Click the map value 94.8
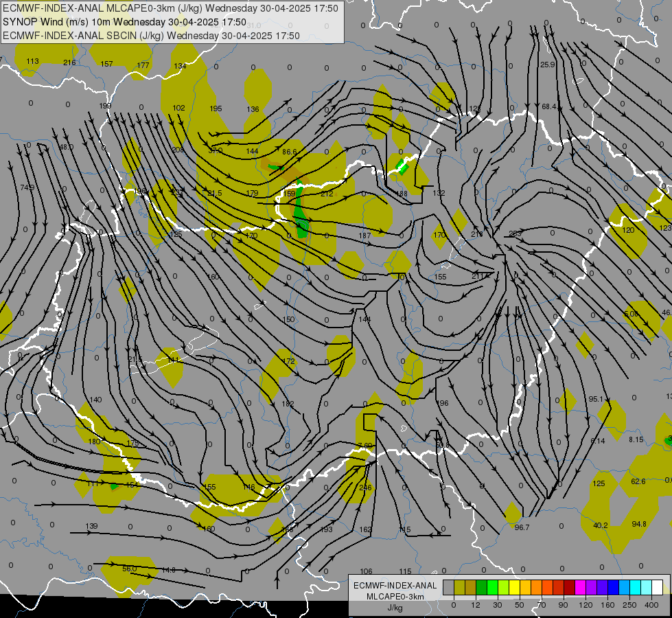Viewport: 672px width, 618px height. 639,524
